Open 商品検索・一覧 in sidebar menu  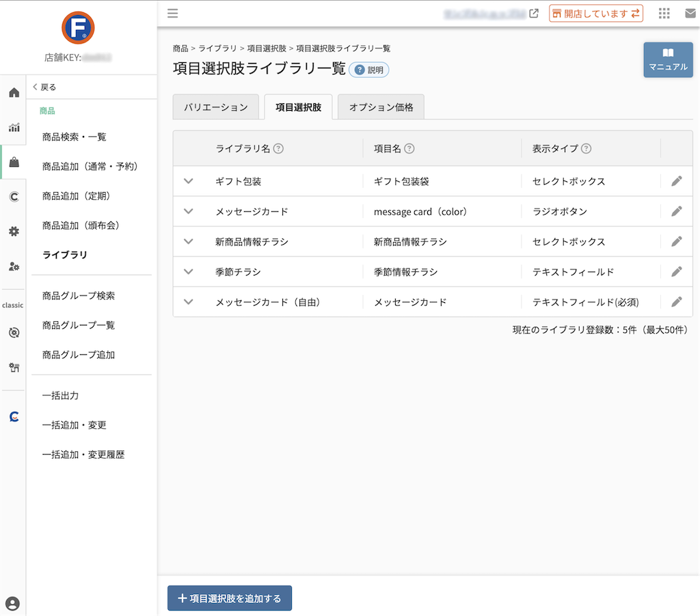pyautogui.click(x=74, y=137)
